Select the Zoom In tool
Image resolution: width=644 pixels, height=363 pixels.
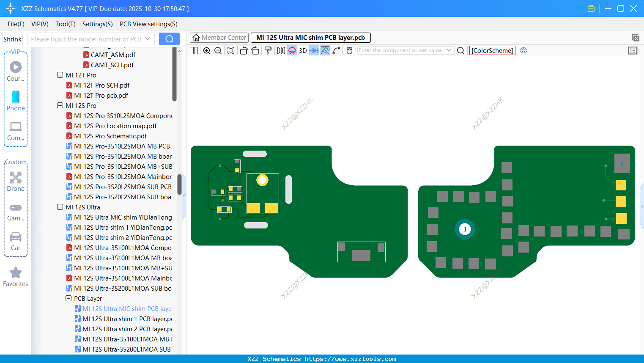207,50
